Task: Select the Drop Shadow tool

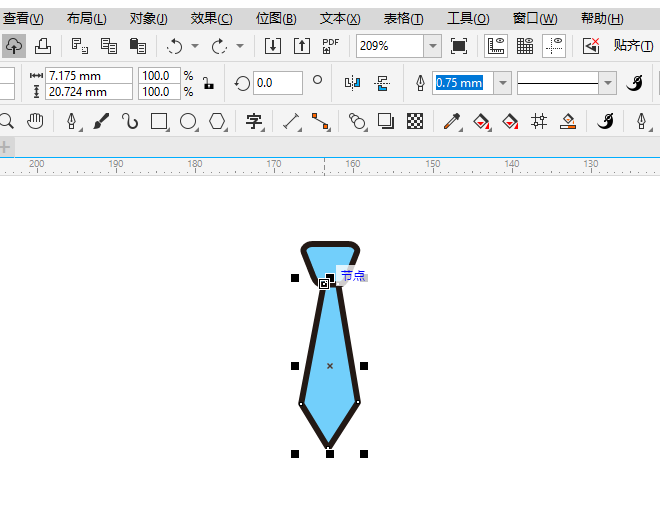Action: coord(386,122)
